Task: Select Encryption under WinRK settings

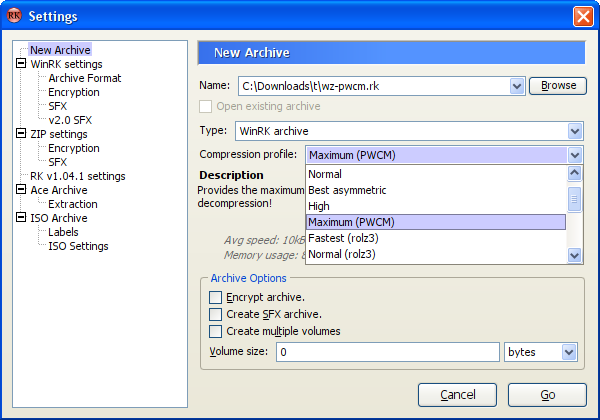Action: click(74, 92)
